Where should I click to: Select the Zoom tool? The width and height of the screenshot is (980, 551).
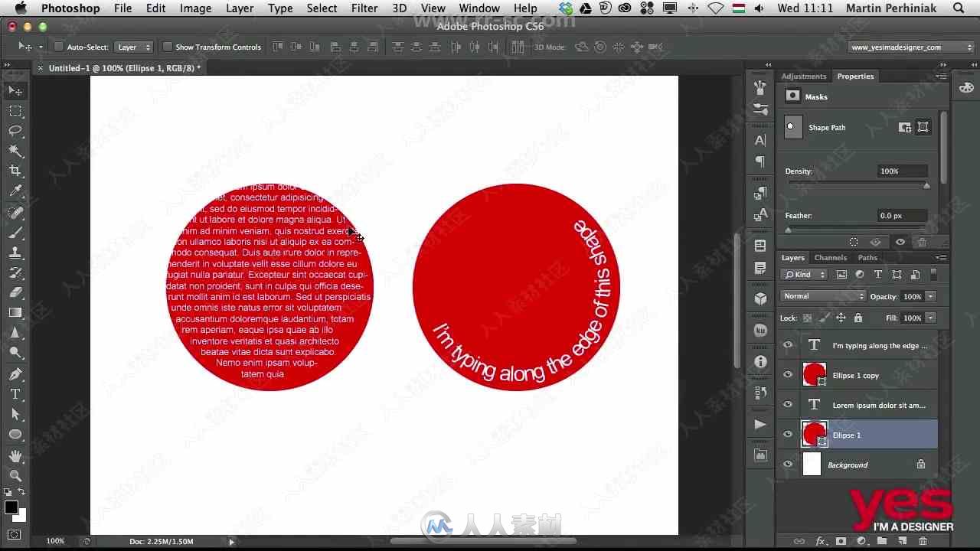click(15, 476)
